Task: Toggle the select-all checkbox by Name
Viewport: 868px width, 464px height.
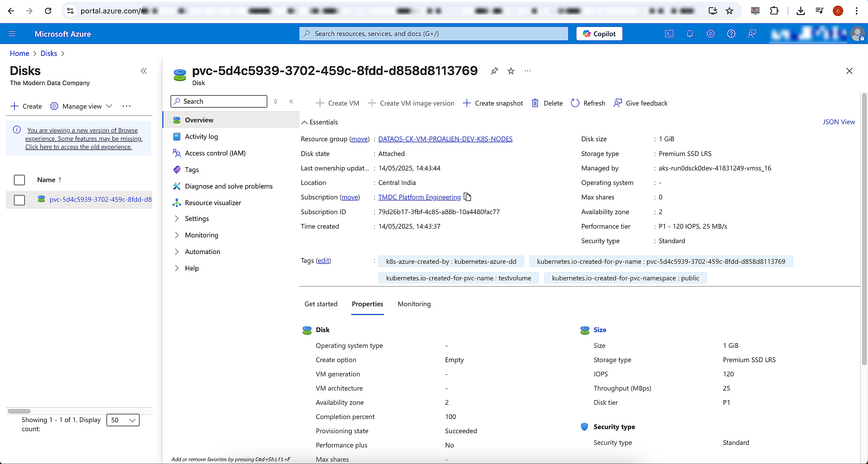Action: tap(20, 180)
